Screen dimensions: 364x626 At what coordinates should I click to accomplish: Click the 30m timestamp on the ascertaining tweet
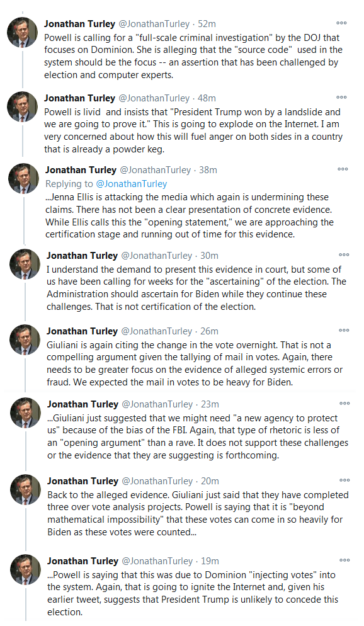click(209, 256)
